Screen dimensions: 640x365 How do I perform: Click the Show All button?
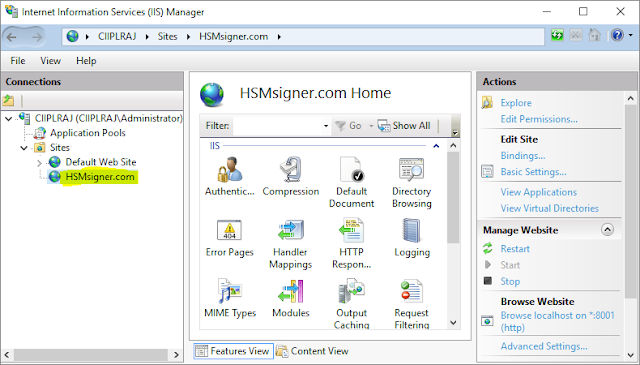pyautogui.click(x=404, y=126)
